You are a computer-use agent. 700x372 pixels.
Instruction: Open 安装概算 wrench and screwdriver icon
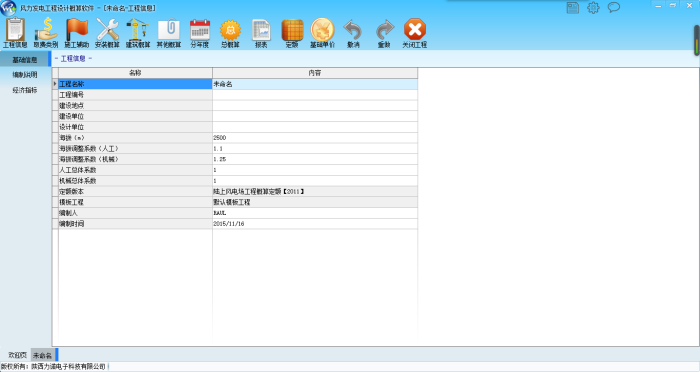pyautogui.click(x=107, y=33)
